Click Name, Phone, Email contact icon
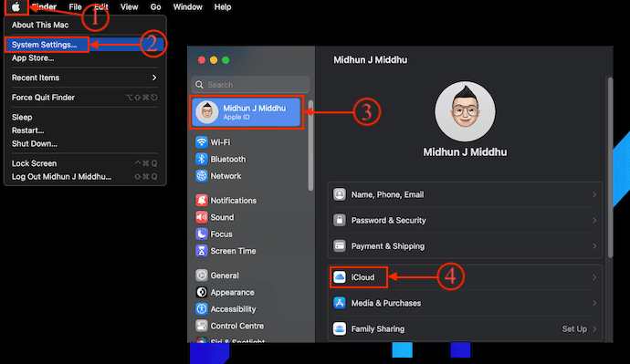This screenshot has height=364, width=630. pos(340,194)
